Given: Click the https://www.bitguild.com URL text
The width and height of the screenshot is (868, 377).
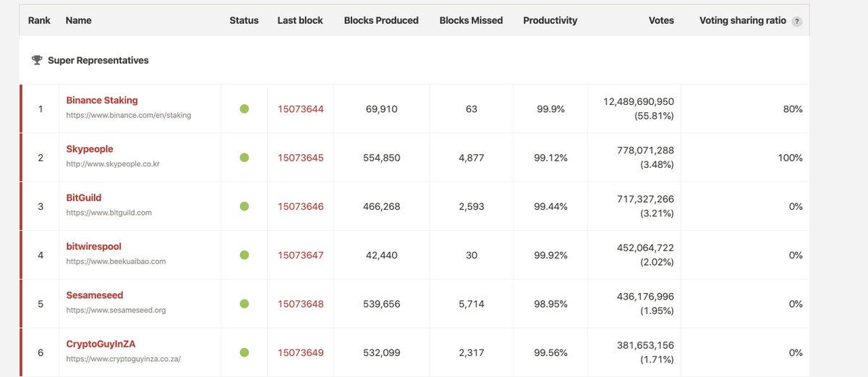Looking at the screenshot, I should 109,213.
